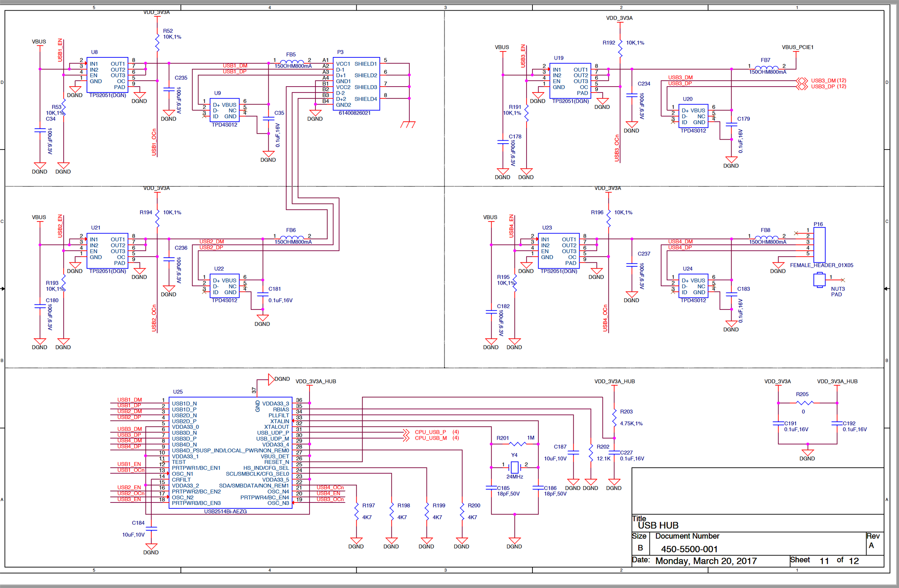
Task: Click resistor label R192
Action: (x=608, y=43)
